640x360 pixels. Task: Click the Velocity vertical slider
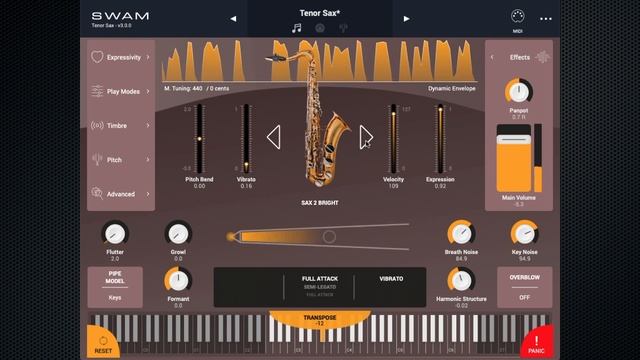[x=393, y=139]
